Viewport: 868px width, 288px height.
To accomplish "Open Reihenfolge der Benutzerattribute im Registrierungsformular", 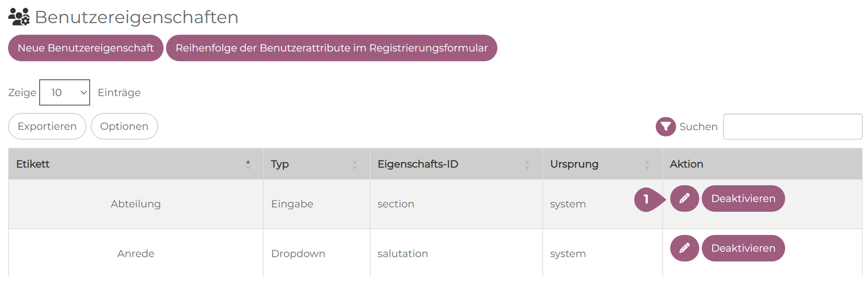I will point(332,48).
